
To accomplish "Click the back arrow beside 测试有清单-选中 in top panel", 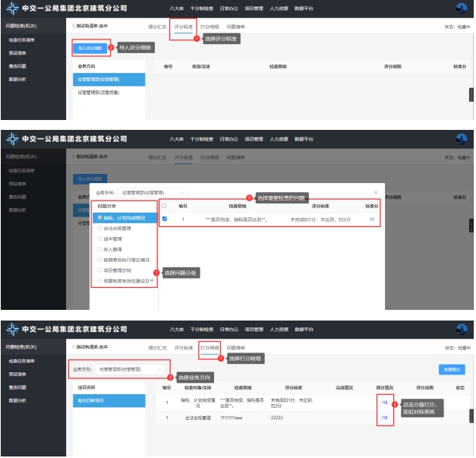I will coord(73,27).
